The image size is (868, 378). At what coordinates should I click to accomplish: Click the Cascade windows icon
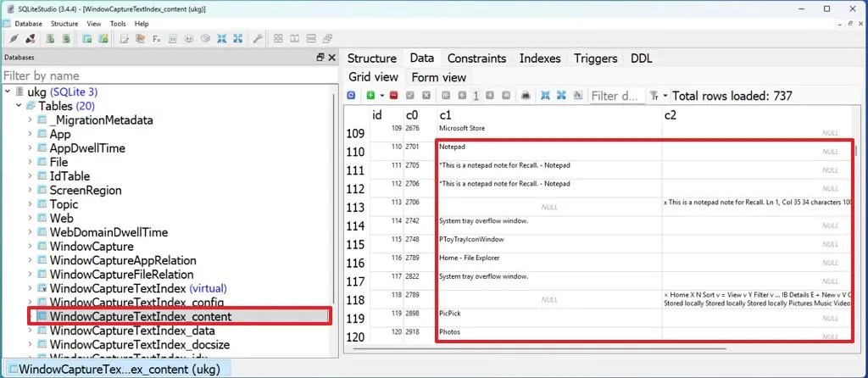point(327,39)
